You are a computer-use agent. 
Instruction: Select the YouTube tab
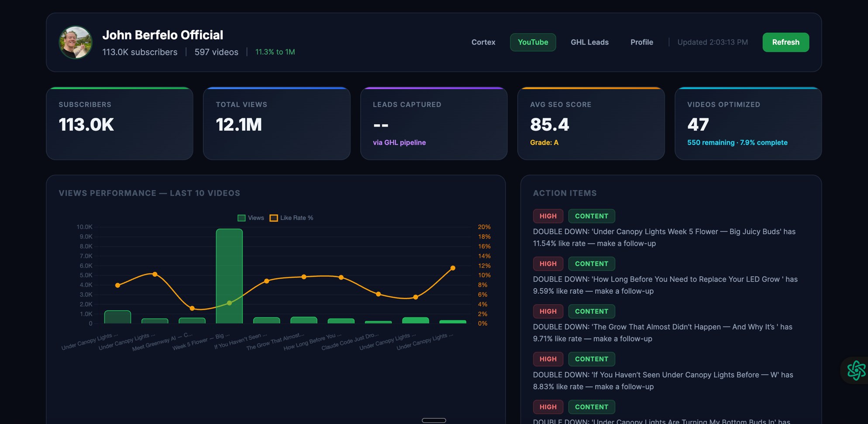pyautogui.click(x=533, y=42)
